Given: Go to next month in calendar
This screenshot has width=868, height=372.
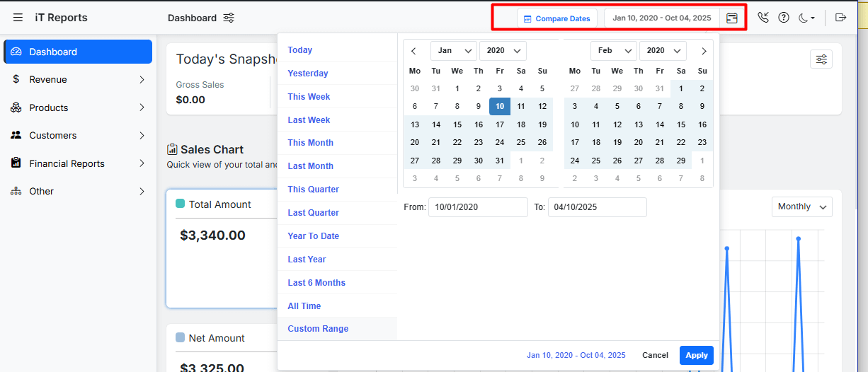Looking at the screenshot, I should pos(704,51).
